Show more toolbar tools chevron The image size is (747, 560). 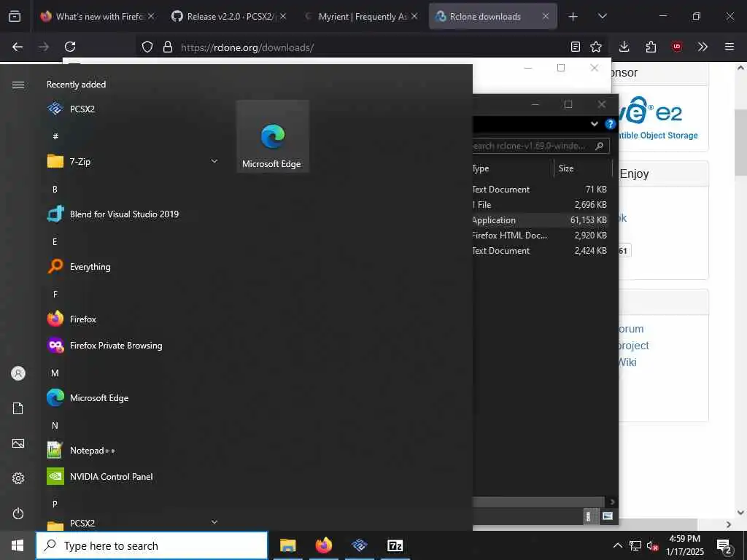point(703,47)
